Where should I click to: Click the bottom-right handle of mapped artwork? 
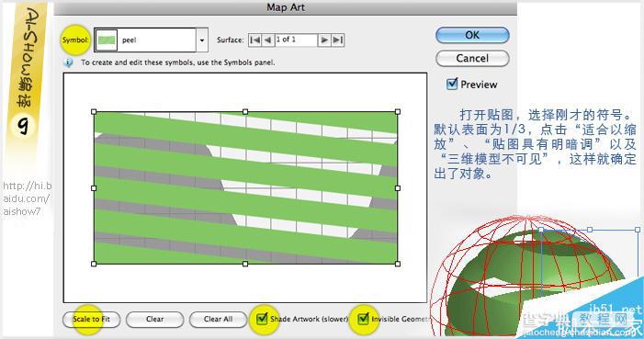point(398,264)
